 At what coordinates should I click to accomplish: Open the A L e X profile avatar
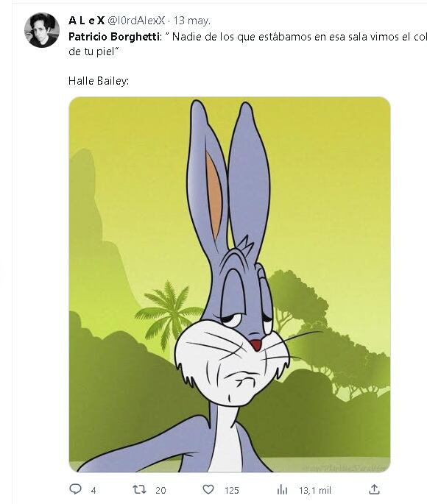pyautogui.click(x=42, y=30)
